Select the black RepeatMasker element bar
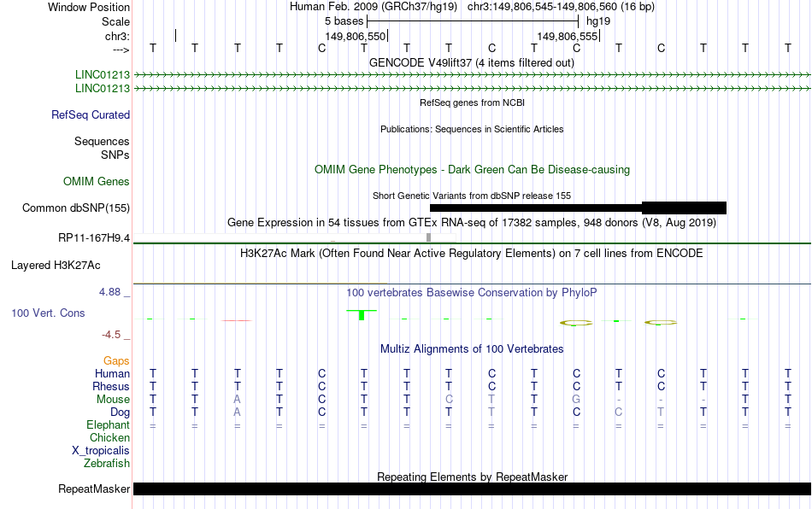This screenshot has height=509, width=812. [x=472, y=489]
